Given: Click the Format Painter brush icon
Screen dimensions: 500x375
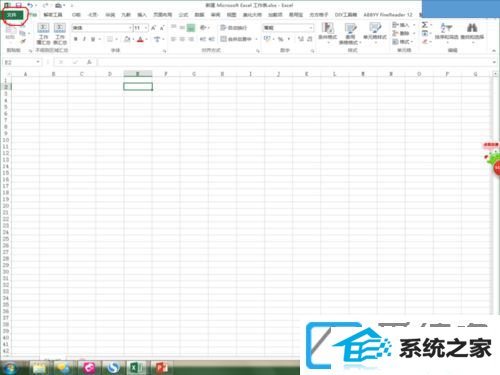Looking at the screenshot, I should click(x=23, y=41).
